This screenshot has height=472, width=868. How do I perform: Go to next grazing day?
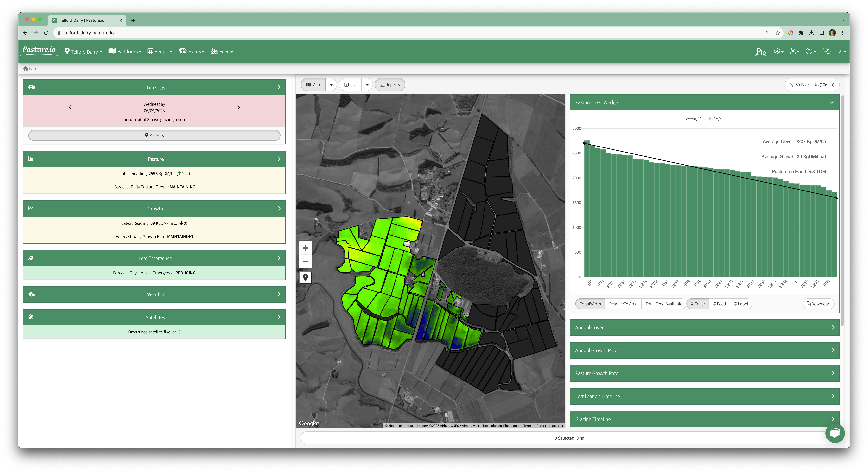pos(239,107)
